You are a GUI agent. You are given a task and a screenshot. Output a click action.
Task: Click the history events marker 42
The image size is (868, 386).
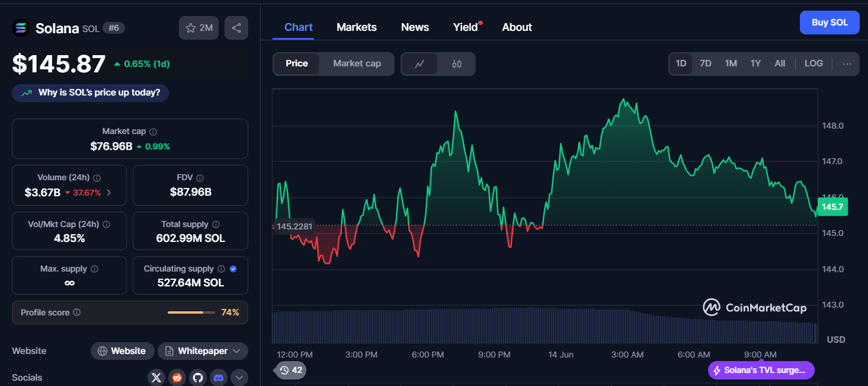pos(290,371)
